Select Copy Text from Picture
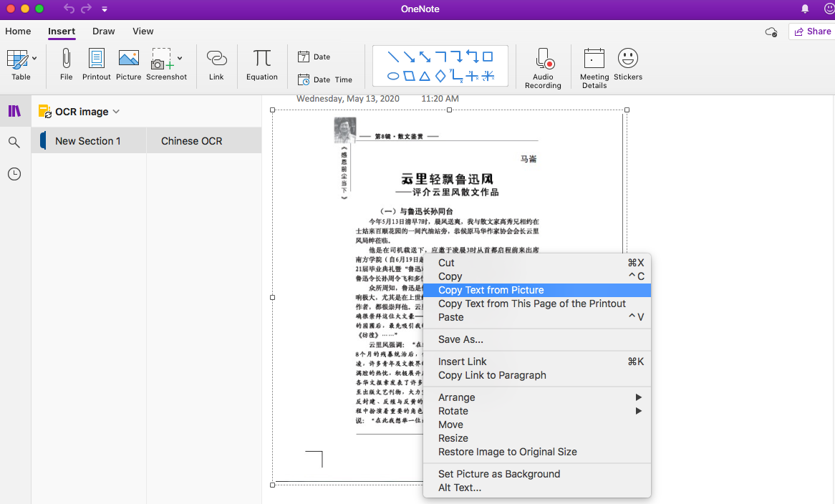 pos(537,290)
